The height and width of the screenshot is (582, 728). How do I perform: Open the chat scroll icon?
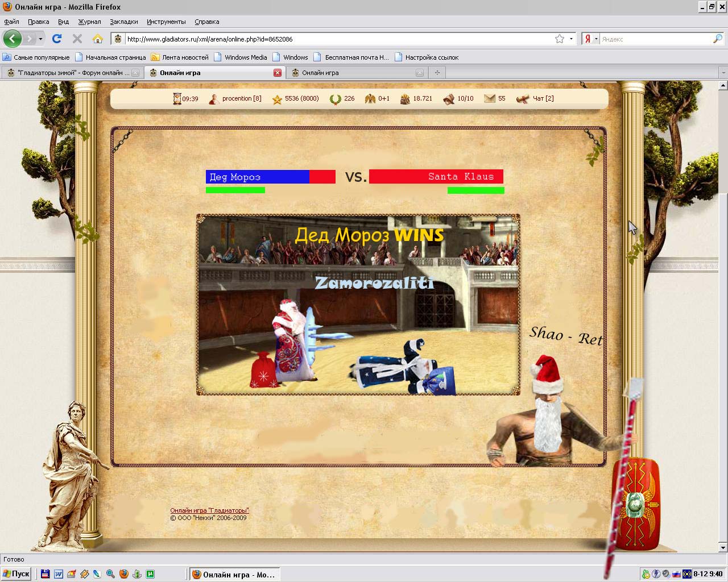[522, 99]
